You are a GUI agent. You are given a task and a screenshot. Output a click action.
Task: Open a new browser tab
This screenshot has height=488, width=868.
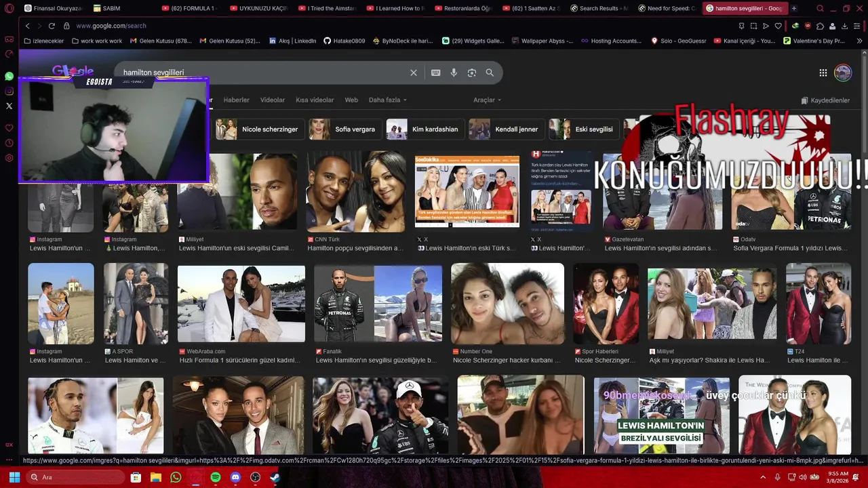pos(794,8)
